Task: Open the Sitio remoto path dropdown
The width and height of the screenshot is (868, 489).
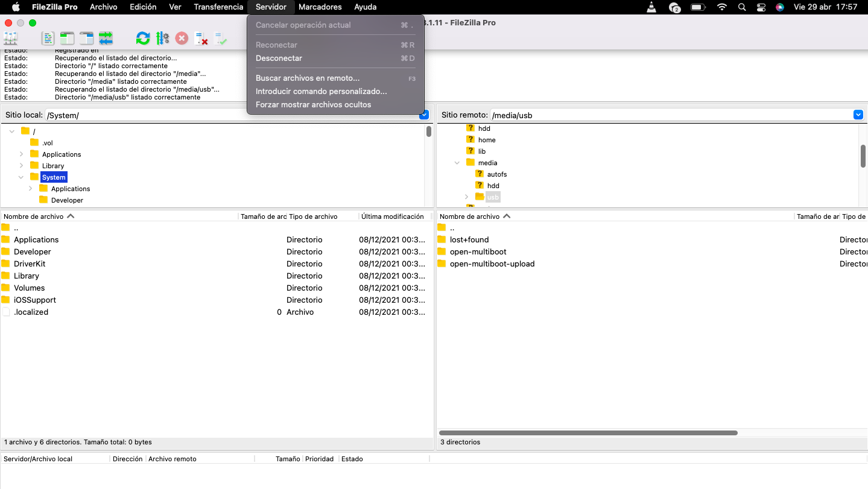Action: click(858, 115)
